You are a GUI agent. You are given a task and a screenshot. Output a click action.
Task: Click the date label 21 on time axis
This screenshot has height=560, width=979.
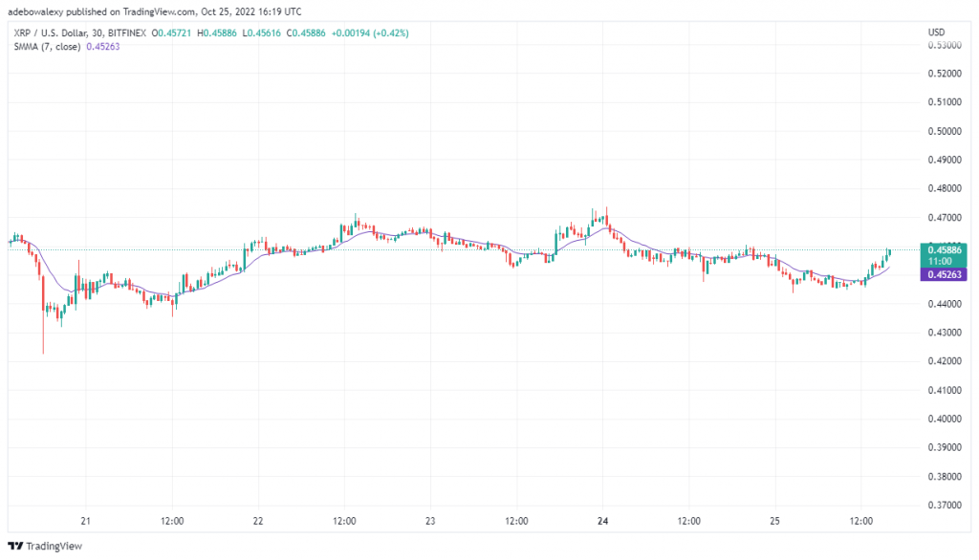click(85, 521)
